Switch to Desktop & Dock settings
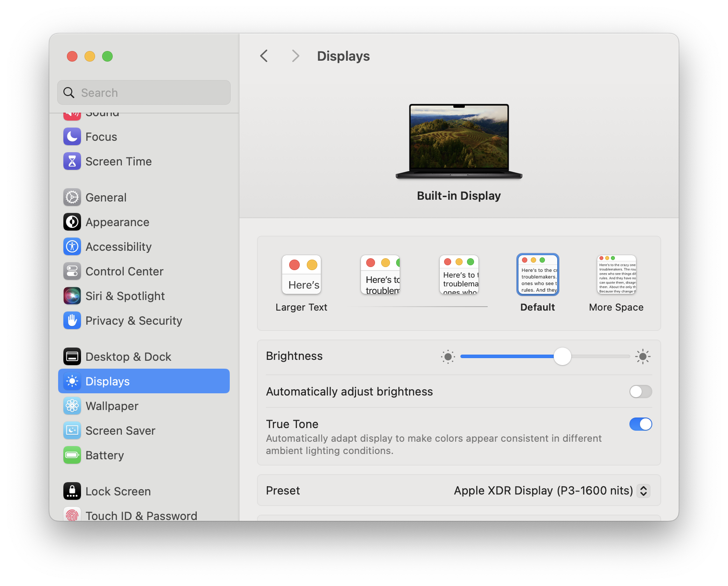Viewport: 728px width, 586px height. pos(128,356)
